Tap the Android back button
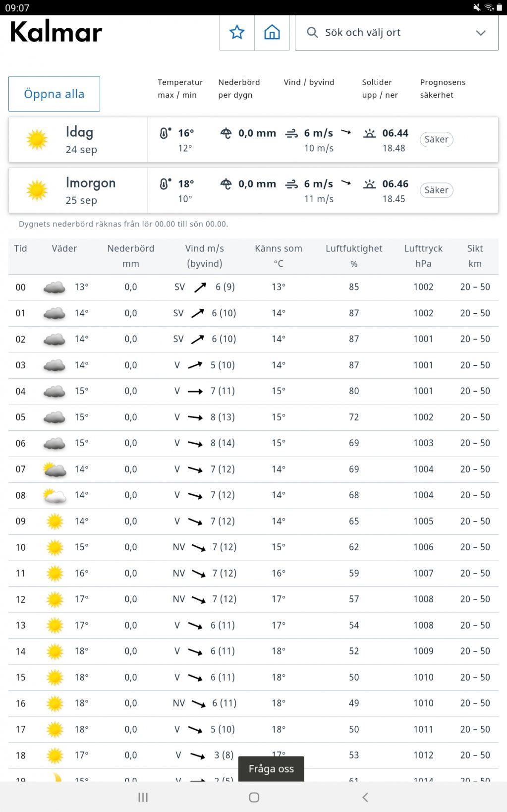The width and height of the screenshot is (507, 812). [x=365, y=797]
